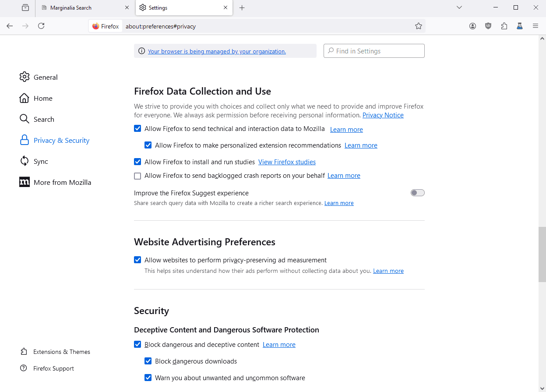This screenshot has height=392, width=546.
Task: Click the Extensions & Themes puzzle icon
Action: [x=24, y=352]
